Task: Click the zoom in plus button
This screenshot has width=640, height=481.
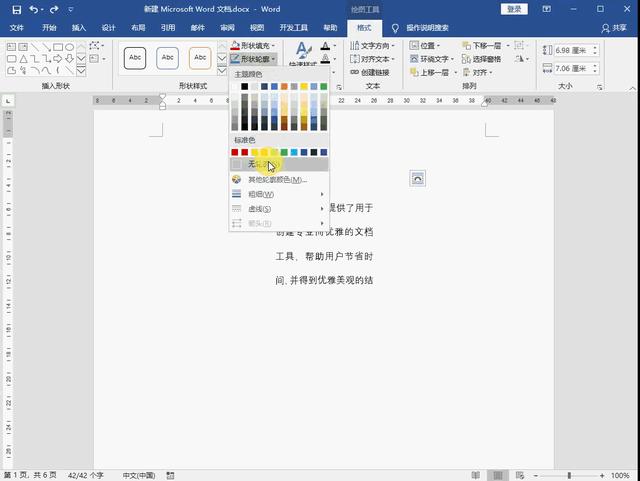Action: [602, 476]
